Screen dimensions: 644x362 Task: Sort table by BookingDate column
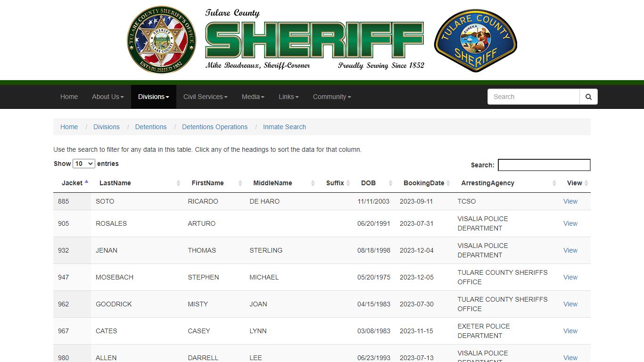424,183
